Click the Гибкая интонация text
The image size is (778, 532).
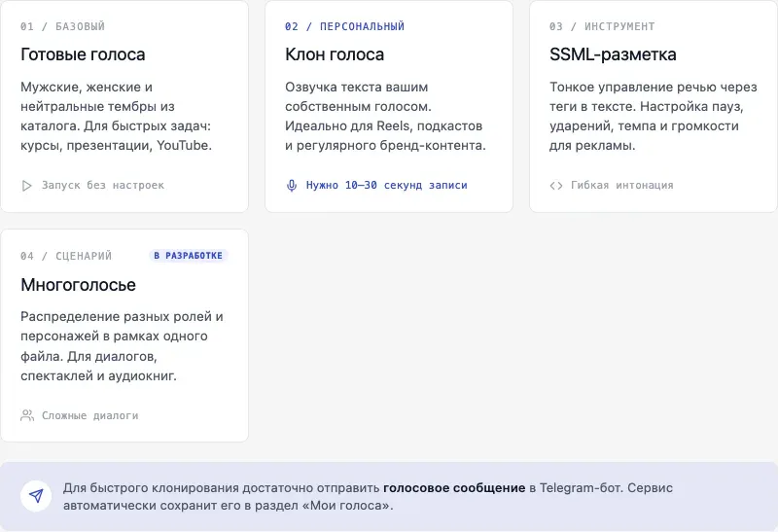[x=622, y=185]
